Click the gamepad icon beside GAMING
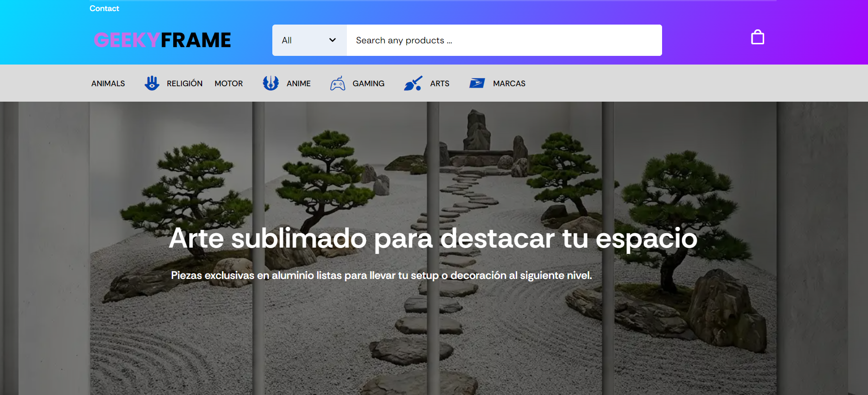868x395 pixels. tap(338, 83)
